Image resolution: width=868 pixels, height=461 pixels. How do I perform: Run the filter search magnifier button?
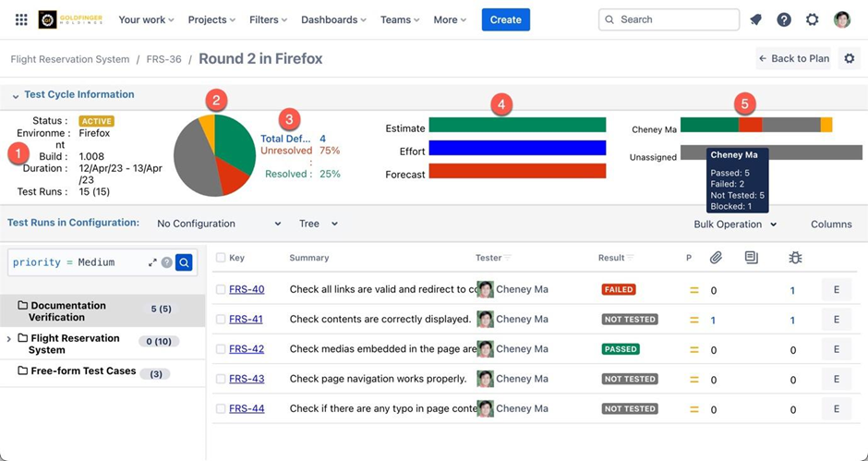tap(185, 262)
